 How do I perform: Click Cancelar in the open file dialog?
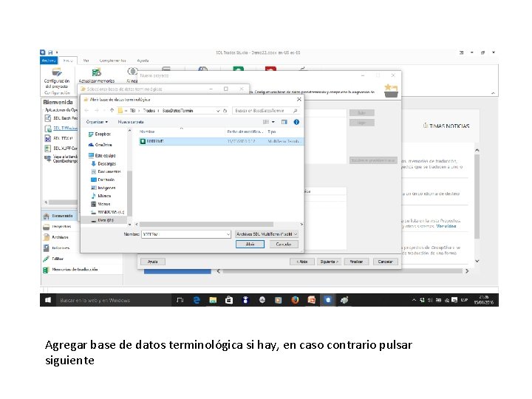tap(284, 244)
